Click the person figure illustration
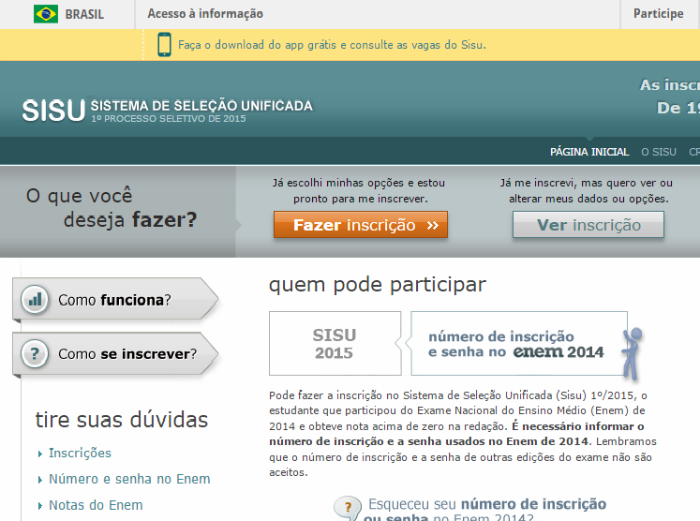 (630, 353)
